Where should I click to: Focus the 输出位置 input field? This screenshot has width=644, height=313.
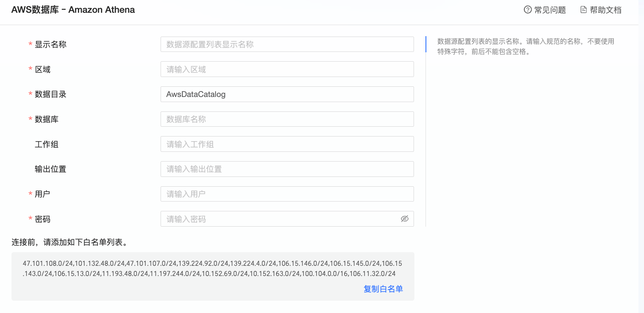287,169
